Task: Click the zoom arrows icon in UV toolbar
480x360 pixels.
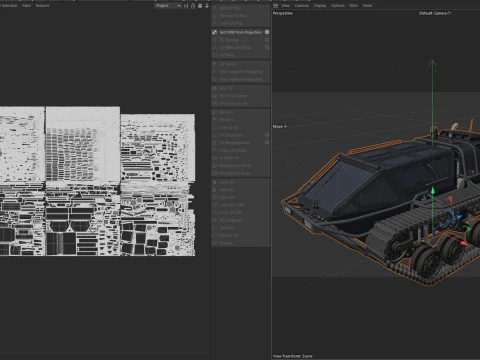Action: click(207, 6)
